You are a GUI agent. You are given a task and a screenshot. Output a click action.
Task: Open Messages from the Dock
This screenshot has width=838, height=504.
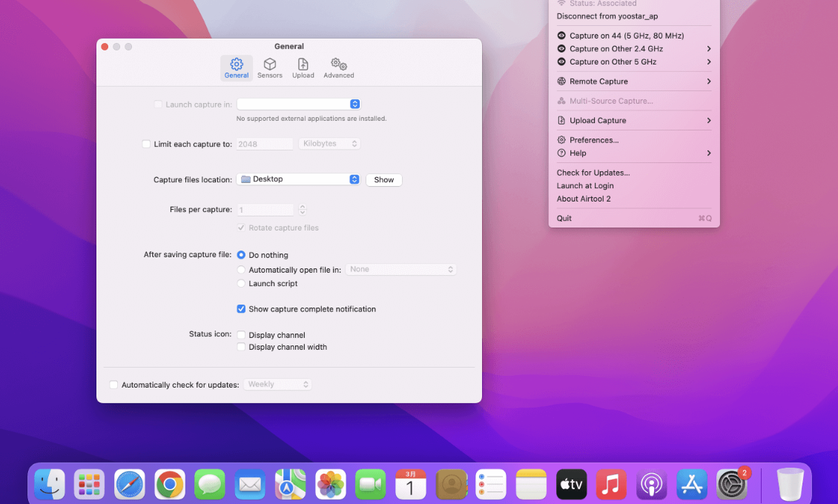209,484
